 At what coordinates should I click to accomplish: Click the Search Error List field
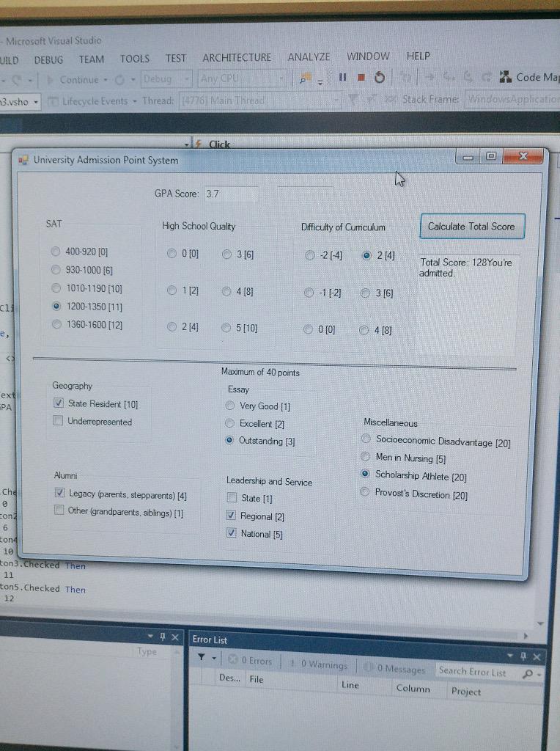point(479,672)
